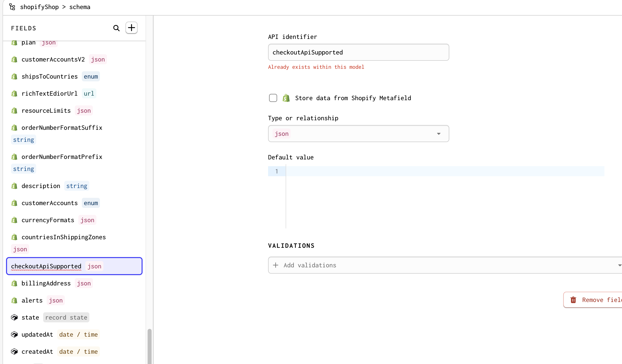The width and height of the screenshot is (622, 364).
Task: Click the schema tree icon beside shopifyShop
Action: pos(12,7)
